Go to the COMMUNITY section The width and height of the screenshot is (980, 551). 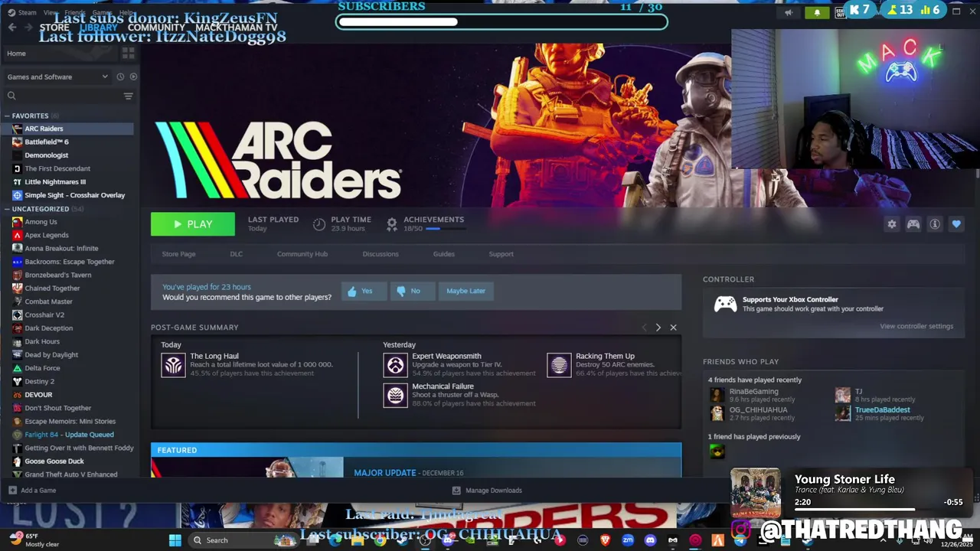click(x=156, y=28)
